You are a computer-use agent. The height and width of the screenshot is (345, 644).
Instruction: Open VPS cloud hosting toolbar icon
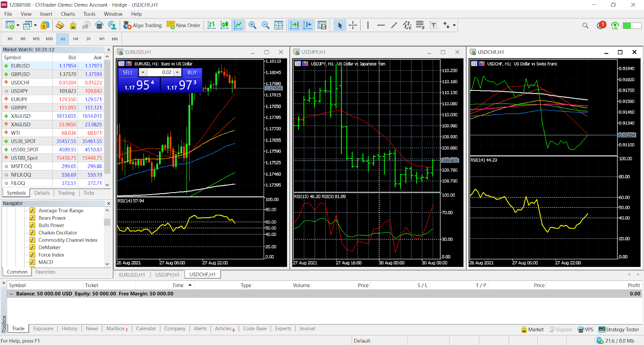pyautogui.click(x=99, y=25)
